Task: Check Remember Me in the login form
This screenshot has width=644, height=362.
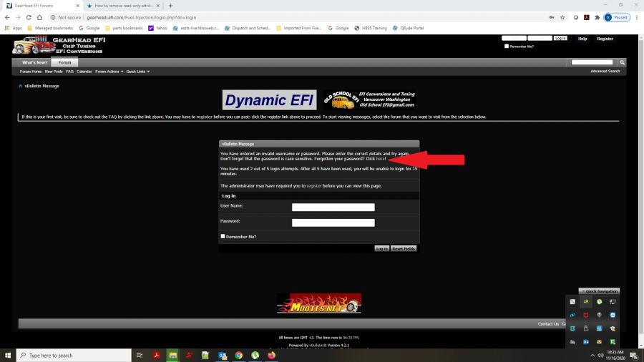Action: pyautogui.click(x=223, y=236)
